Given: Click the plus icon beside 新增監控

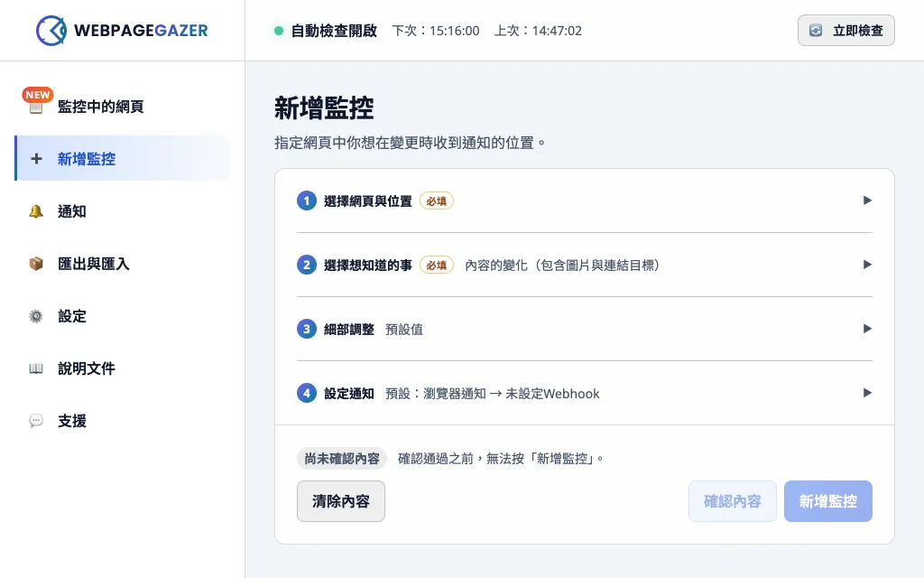Looking at the screenshot, I should 36,159.
